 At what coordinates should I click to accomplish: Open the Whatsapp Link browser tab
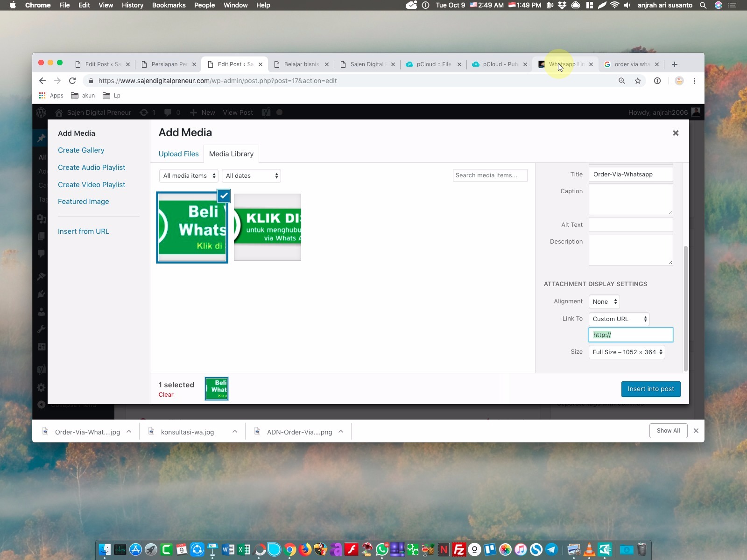[566, 64]
